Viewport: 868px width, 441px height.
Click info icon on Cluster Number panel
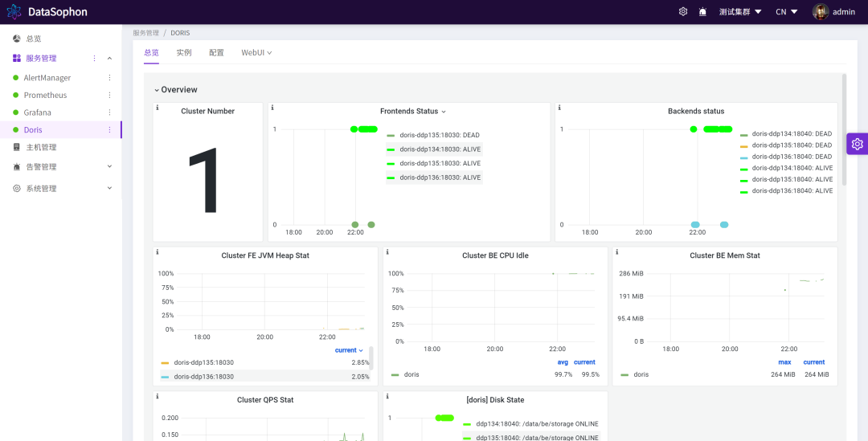coord(158,108)
